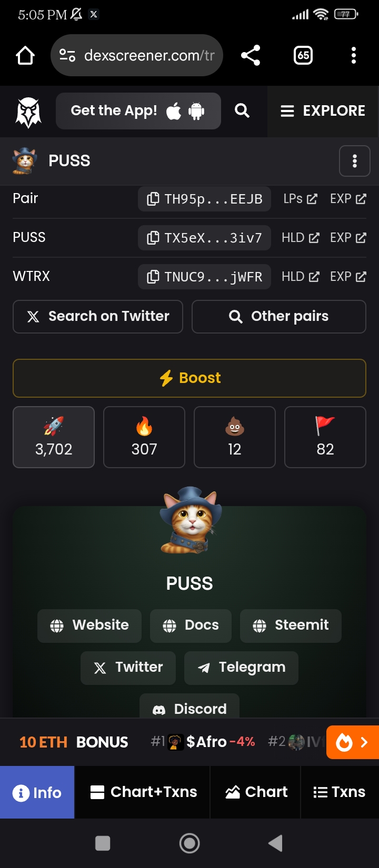
Task: Open the PUSS three-dot options menu
Action: (x=355, y=161)
